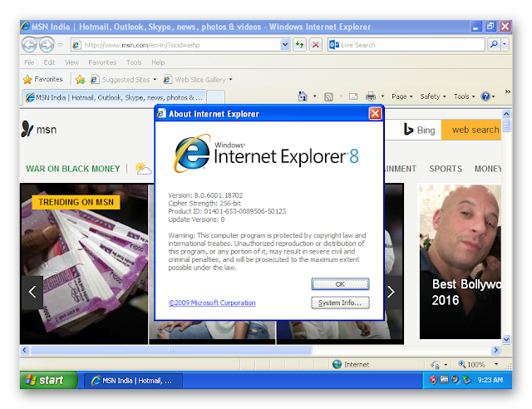Go forward with the Forward arrow button
The height and width of the screenshot is (409, 532).
(x=47, y=44)
